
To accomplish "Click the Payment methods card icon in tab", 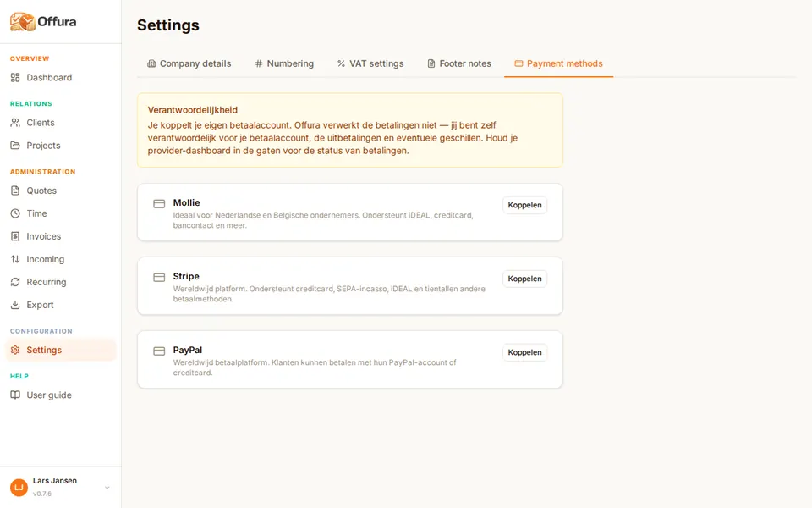I will click(x=518, y=63).
